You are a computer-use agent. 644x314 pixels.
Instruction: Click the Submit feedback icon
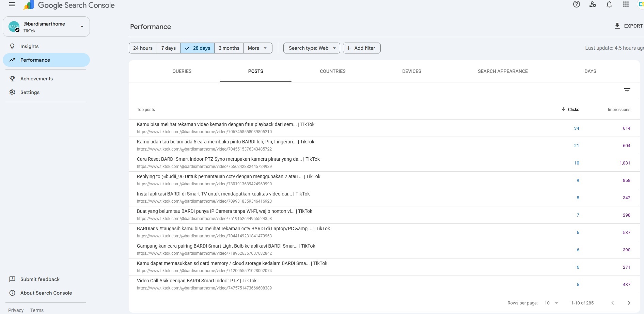[12, 279]
